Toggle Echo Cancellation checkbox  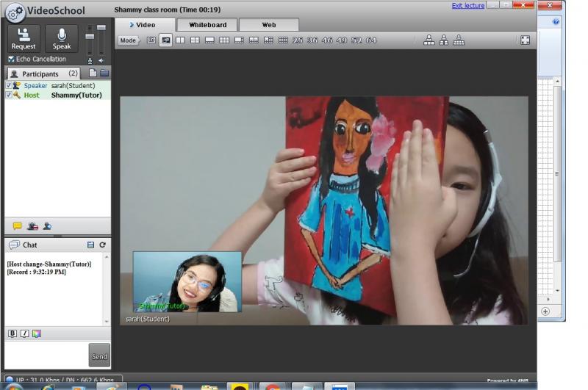pos(11,59)
